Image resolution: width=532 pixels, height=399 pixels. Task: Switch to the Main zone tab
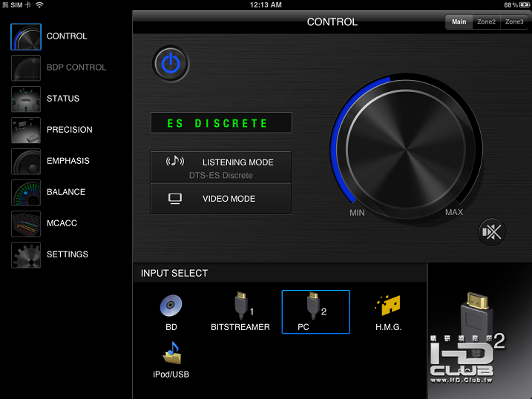click(x=459, y=22)
